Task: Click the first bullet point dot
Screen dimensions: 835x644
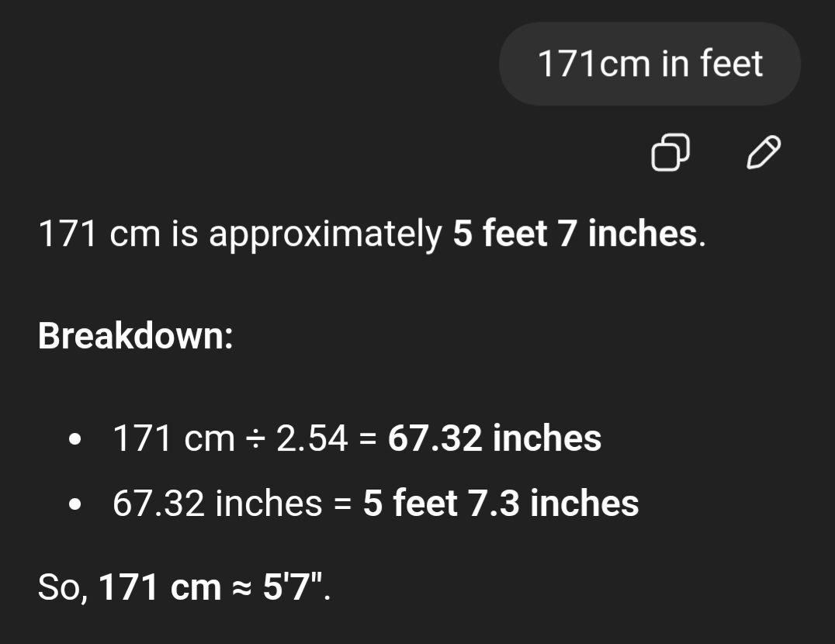Action: [x=74, y=439]
